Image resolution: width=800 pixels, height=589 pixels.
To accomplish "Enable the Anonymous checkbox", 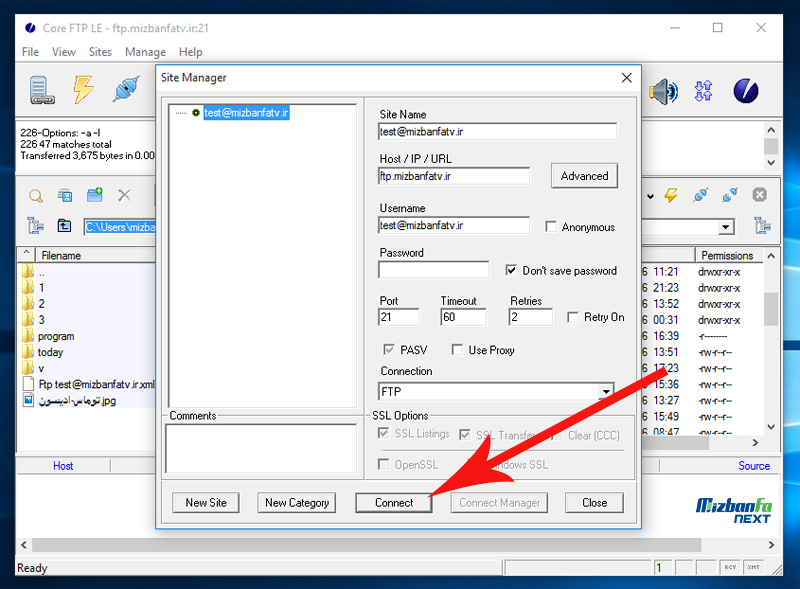I will coord(551,226).
